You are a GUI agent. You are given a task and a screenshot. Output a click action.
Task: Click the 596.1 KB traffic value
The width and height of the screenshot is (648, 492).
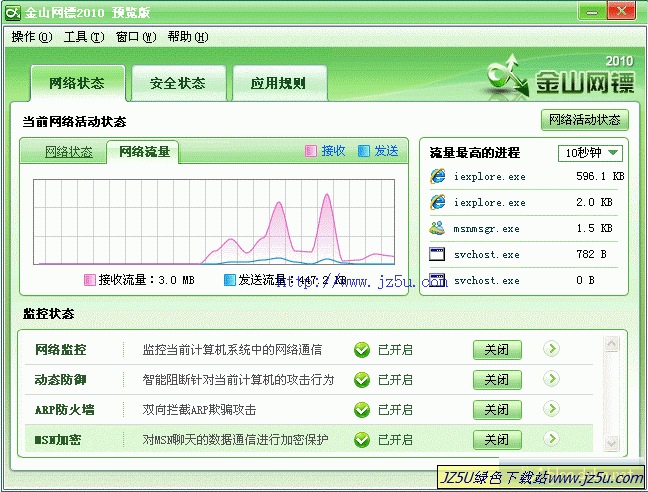[x=600, y=176]
